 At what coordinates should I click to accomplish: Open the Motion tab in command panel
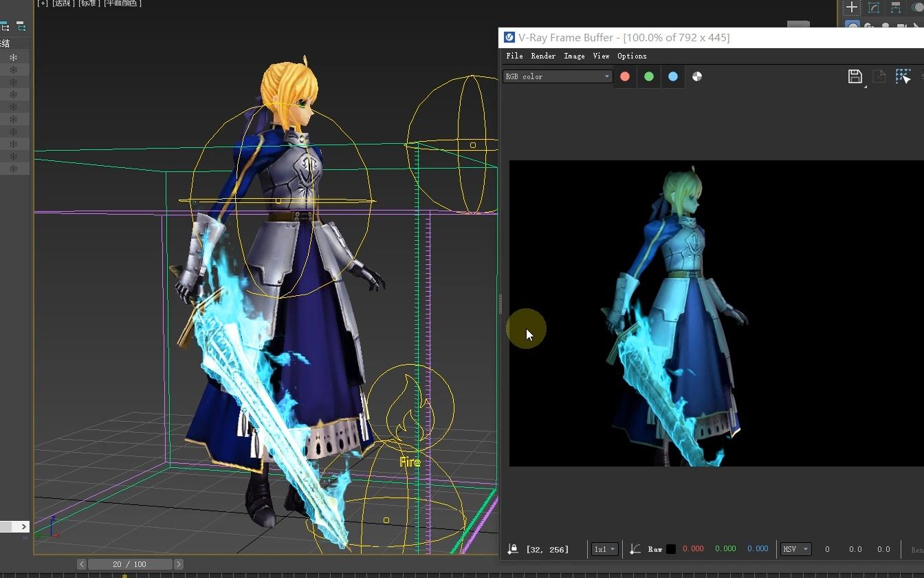917,8
